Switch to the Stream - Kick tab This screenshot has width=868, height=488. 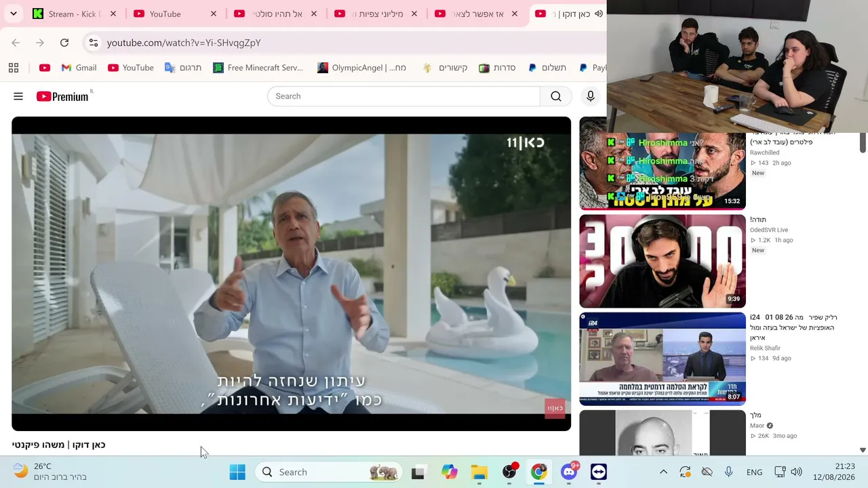[x=75, y=14]
